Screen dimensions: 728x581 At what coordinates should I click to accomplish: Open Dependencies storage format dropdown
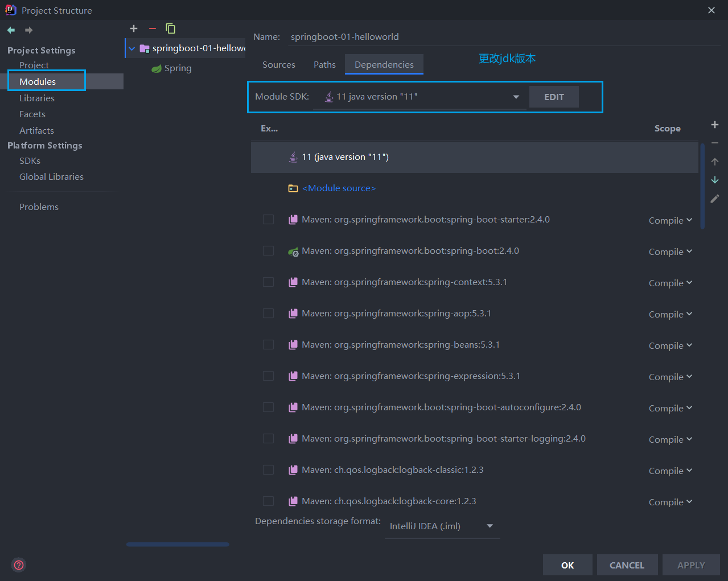[442, 526]
